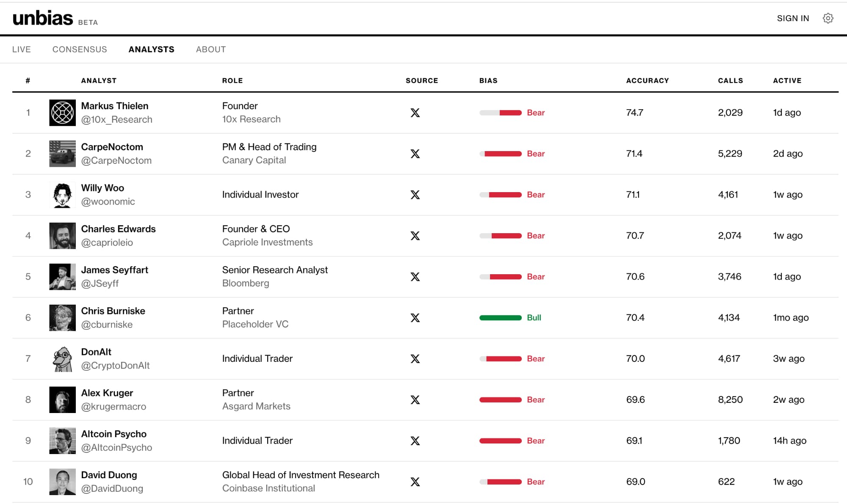Click Alex Kruger's X source icon

(415, 400)
